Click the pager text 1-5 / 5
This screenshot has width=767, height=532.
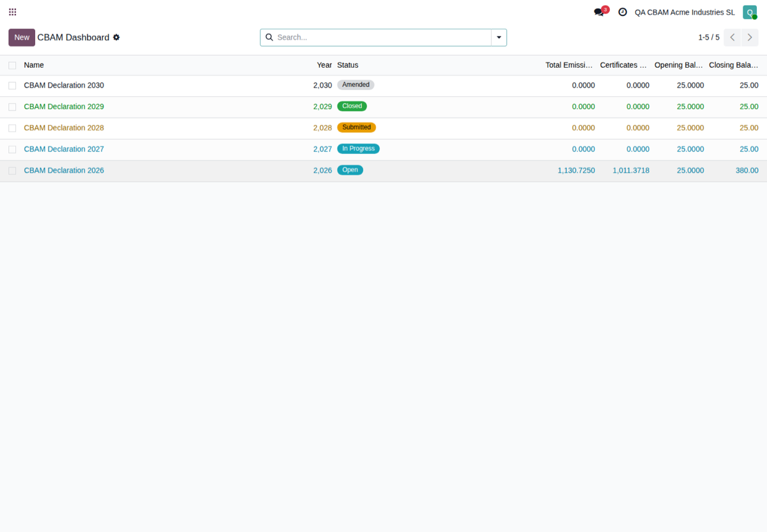coord(709,38)
